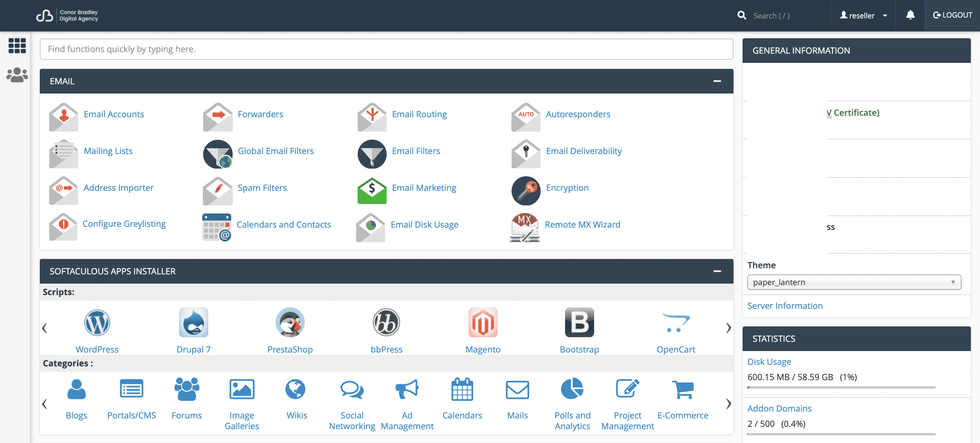The height and width of the screenshot is (443, 980).
Task: Open the Email Disk Usage link
Action: click(x=425, y=225)
